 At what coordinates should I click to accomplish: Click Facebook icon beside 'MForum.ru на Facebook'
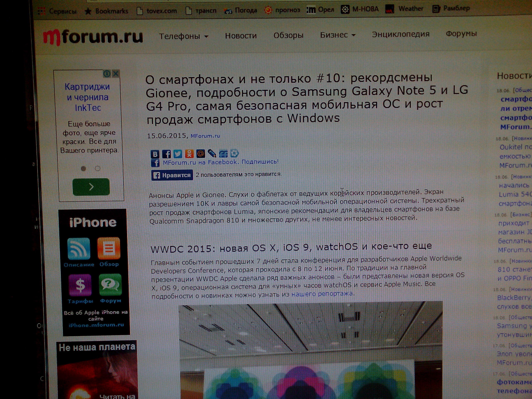click(x=155, y=163)
